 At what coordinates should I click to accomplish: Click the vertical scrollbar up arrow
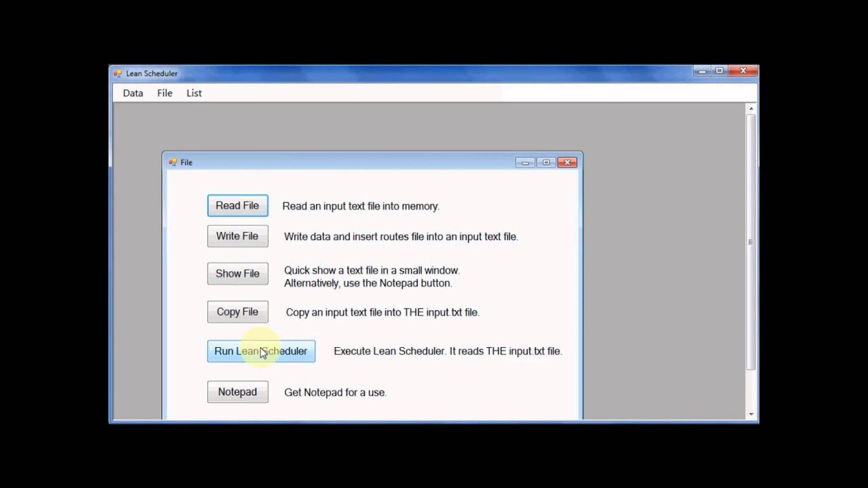pos(751,108)
